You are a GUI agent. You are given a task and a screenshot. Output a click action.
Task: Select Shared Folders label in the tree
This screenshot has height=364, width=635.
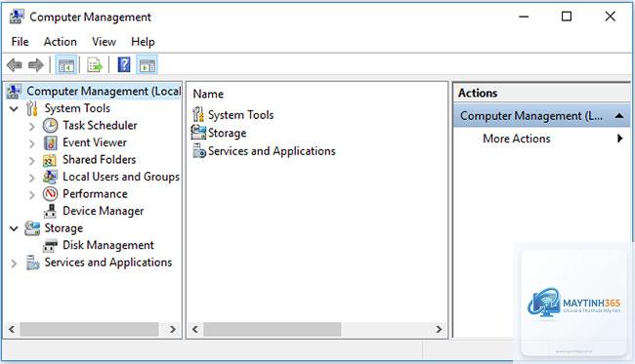coord(100,159)
